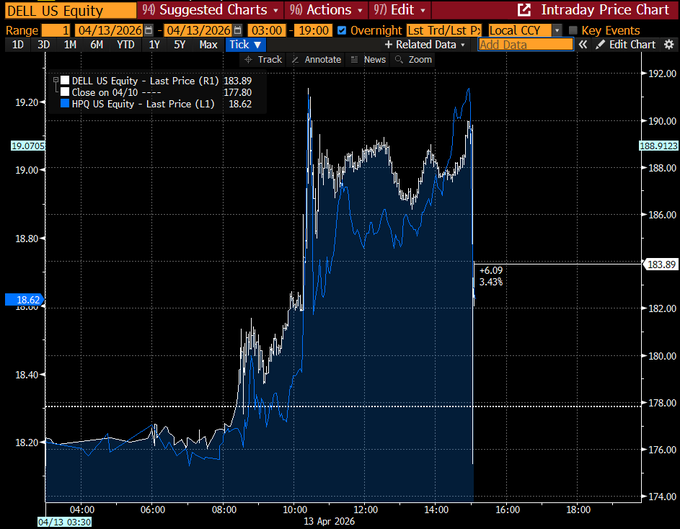Click the 19.0705 left axis marker
This screenshot has height=529, width=680.
[28, 146]
